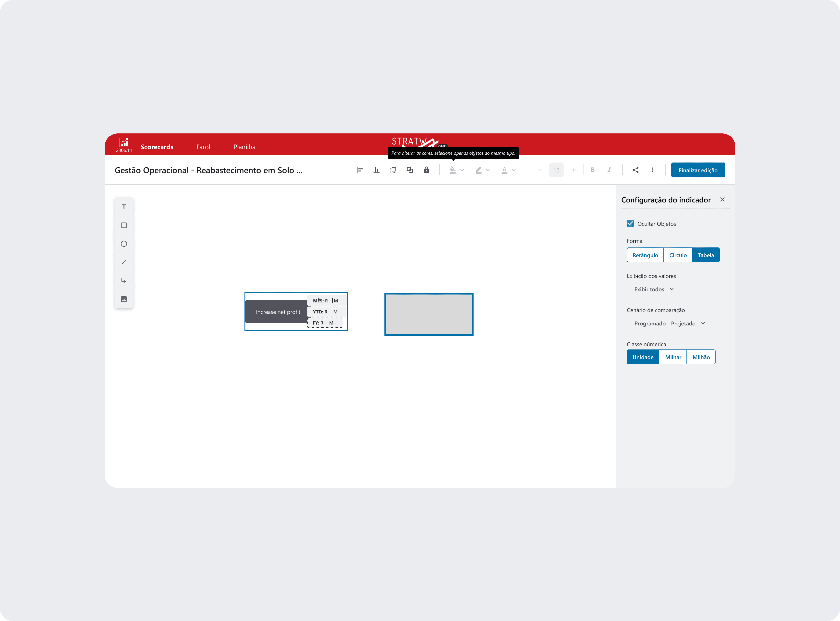Select the Rectangle shape tool
This screenshot has width=840, height=621.
(124, 225)
